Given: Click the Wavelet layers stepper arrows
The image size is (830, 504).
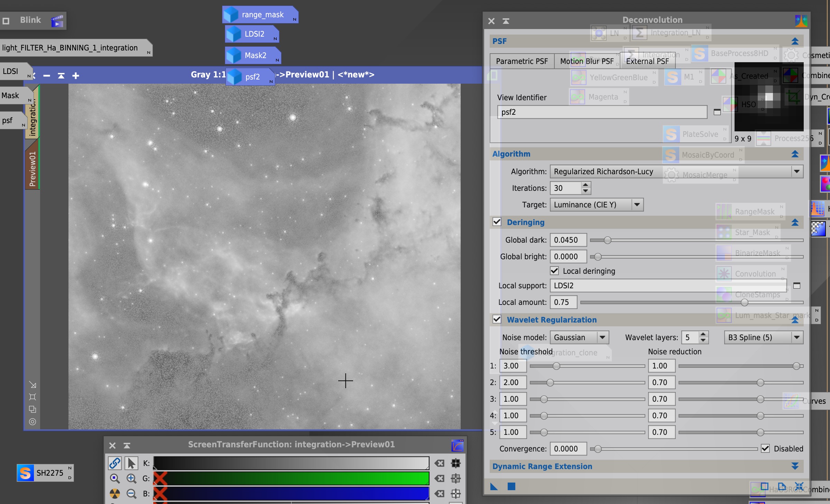Looking at the screenshot, I should (x=703, y=337).
